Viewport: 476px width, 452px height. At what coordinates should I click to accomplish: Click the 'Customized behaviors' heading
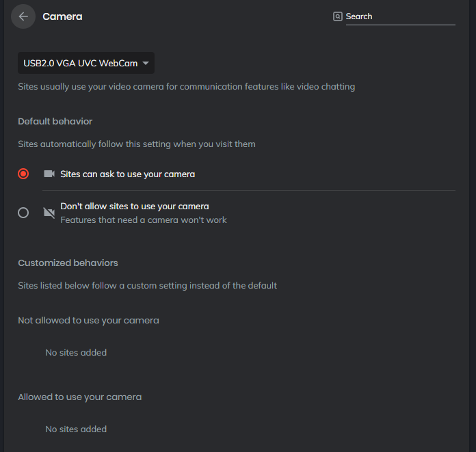pos(68,263)
